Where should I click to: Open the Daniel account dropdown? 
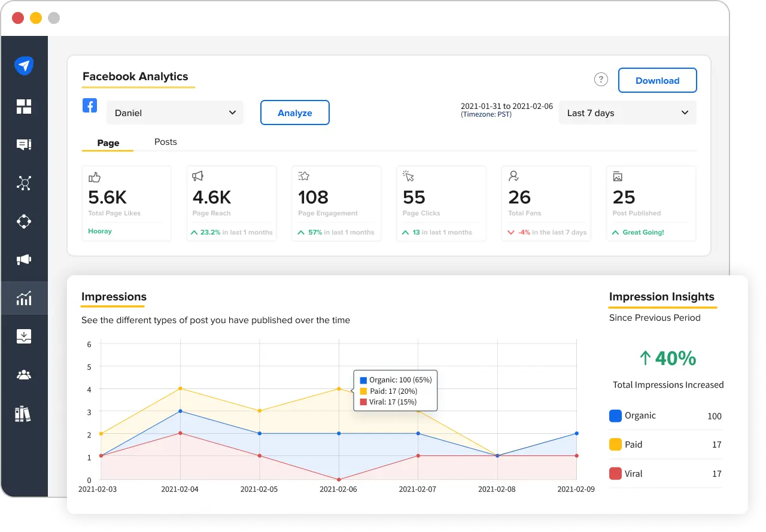click(x=175, y=113)
